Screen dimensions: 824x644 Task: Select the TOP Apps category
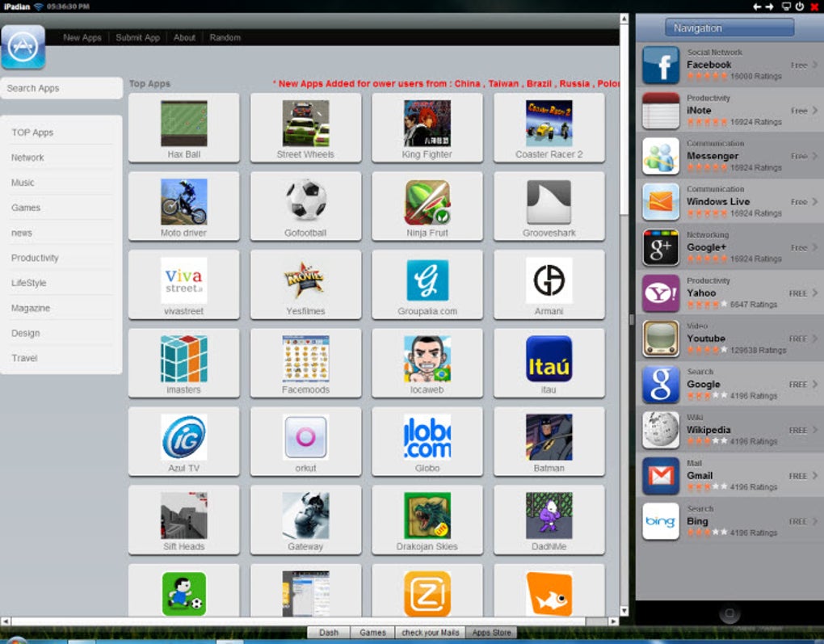point(32,133)
